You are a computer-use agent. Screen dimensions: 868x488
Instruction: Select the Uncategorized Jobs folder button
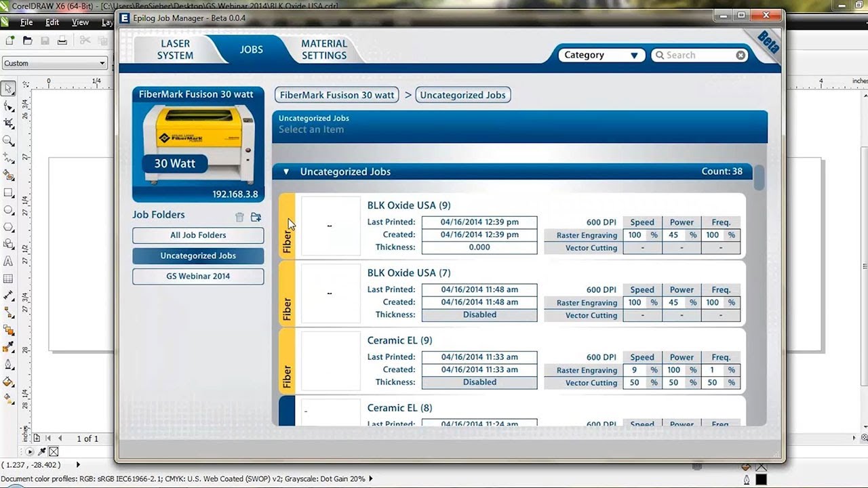198,256
